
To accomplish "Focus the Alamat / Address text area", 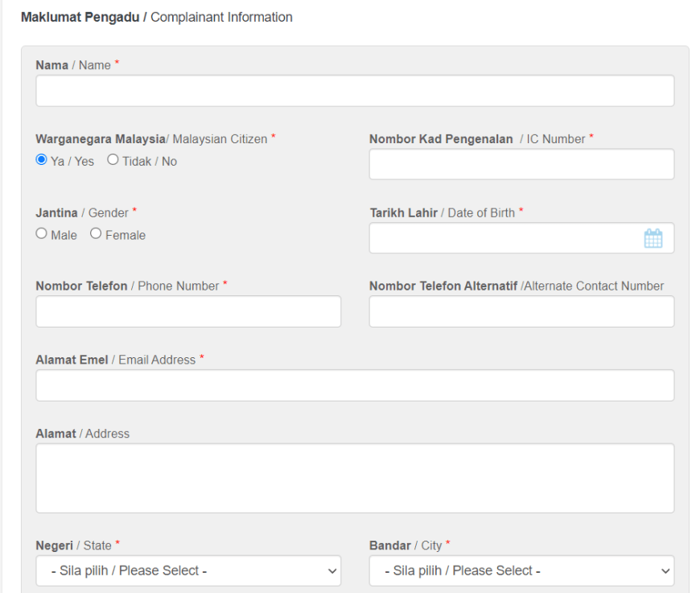I will [355, 478].
